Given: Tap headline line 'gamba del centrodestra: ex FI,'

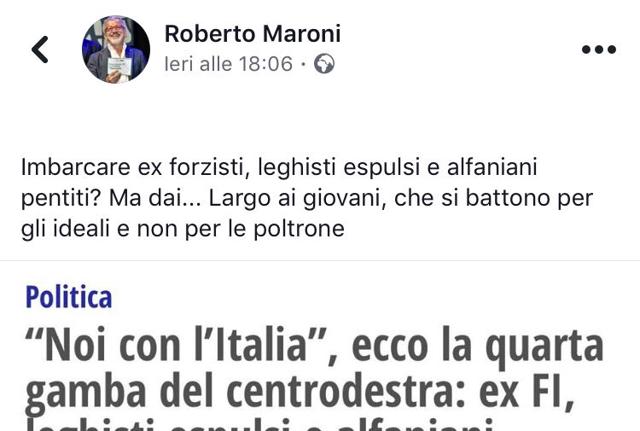Looking at the screenshot, I should (x=300, y=390).
